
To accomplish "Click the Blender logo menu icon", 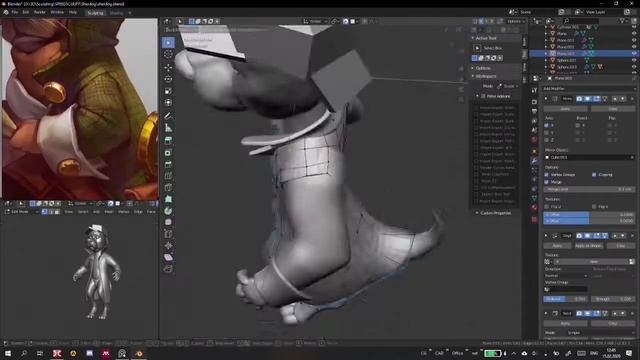I will tap(6, 12).
